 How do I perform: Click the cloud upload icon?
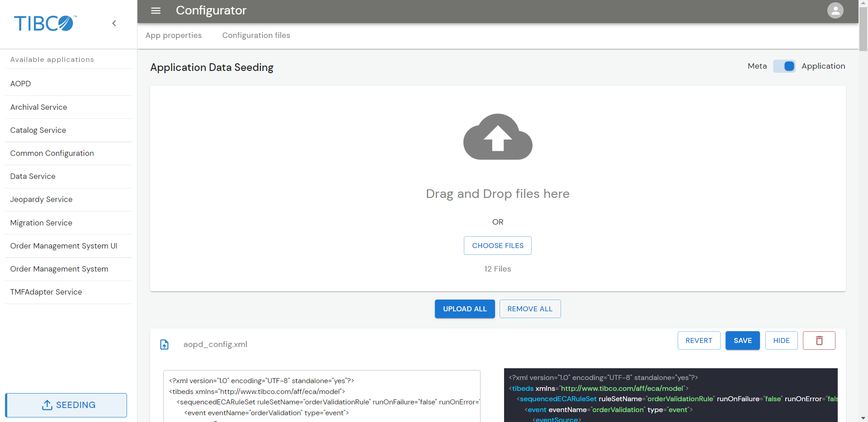click(498, 136)
